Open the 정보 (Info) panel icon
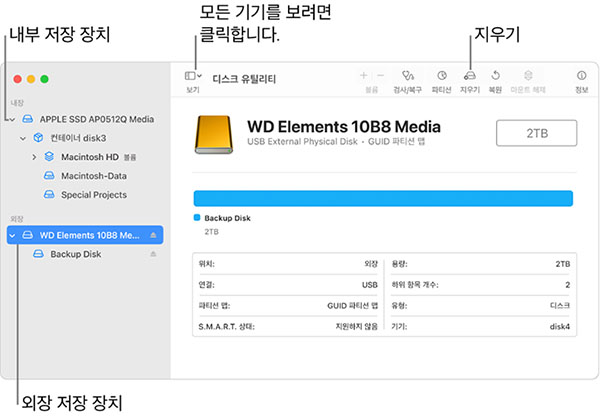This screenshot has width=600, height=417. pos(581,75)
